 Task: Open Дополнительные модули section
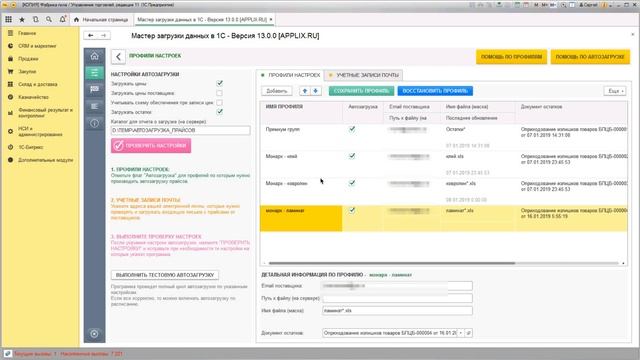46,160
